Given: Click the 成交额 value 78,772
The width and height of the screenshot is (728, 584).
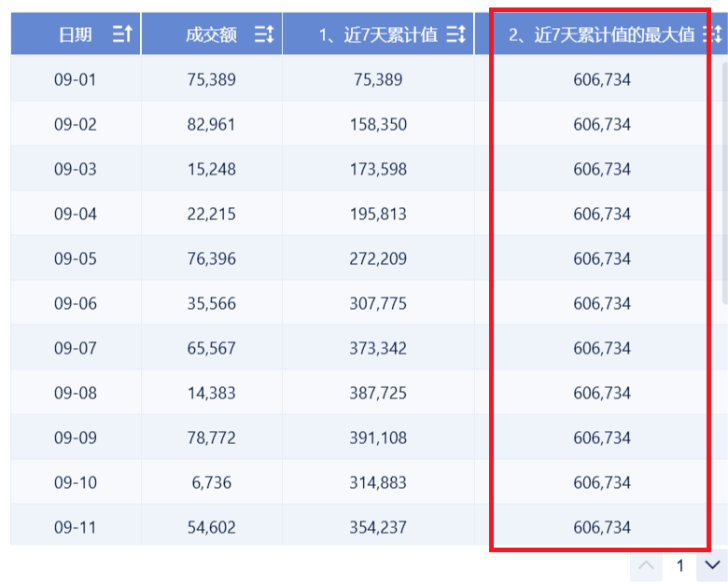Looking at the screenshot, I should pyautogui.click(x=212, y=438).
